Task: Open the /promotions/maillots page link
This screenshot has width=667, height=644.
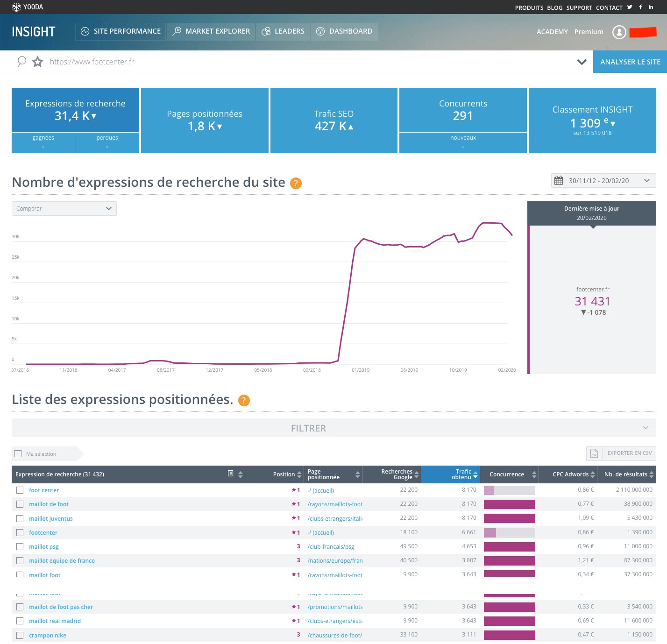Action: 335,607
